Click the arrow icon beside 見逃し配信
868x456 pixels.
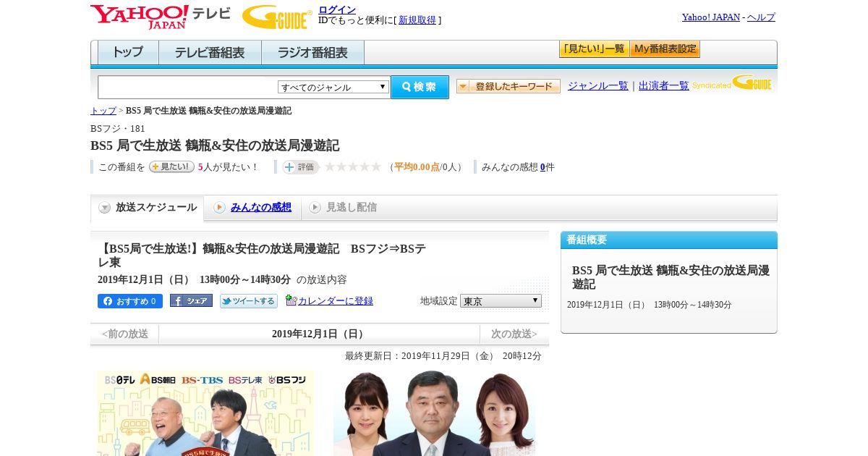[x=315, y=208]
